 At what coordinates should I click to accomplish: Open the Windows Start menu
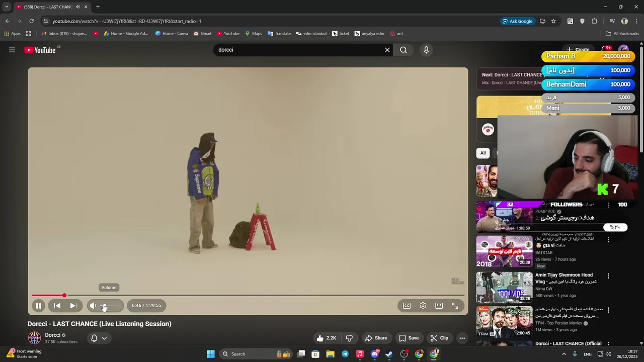tap(211, 354)
